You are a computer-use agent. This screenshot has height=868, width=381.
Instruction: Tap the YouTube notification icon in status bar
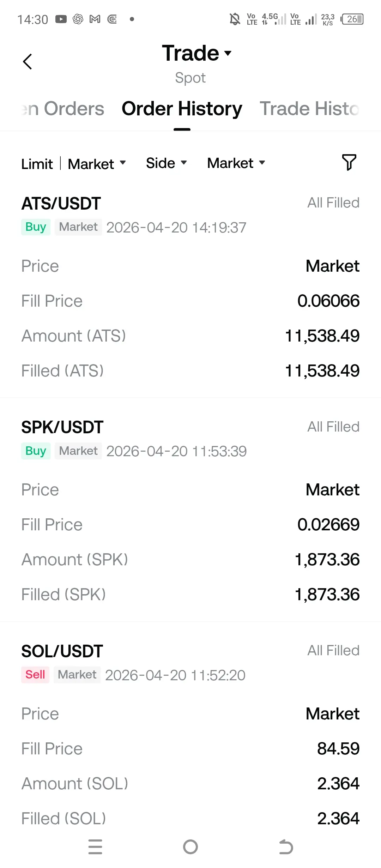tap(61, 19)
